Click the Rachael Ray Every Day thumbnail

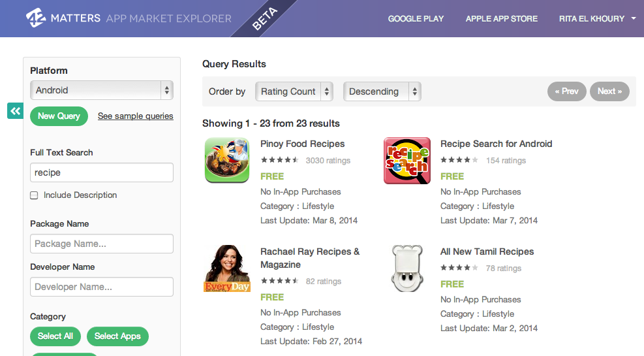tap(227, 268)
